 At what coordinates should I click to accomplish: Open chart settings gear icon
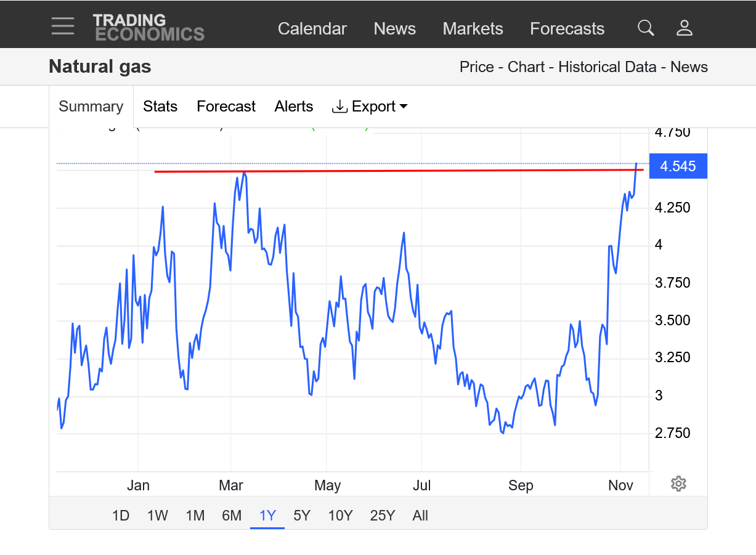click(x=678, y=484)
